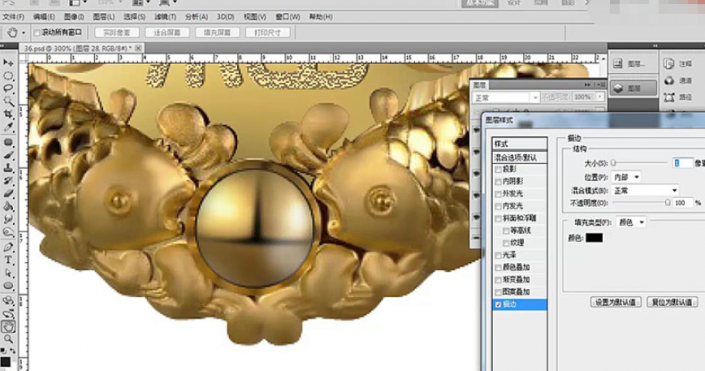The width and height of the screenshot is (705, 371).
Task: Open the 填充类型 fill type dropdown
Action: tap(631, 222)
